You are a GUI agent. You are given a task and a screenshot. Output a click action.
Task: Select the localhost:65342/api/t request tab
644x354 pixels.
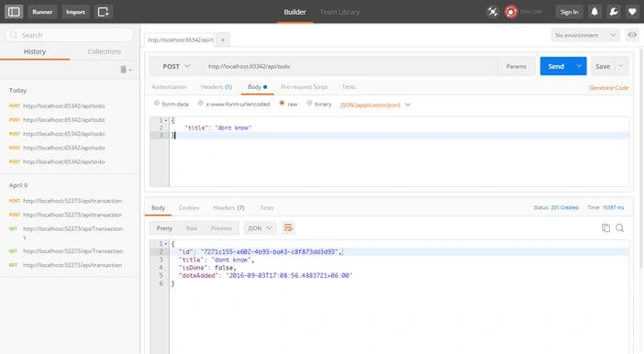(x=181, y=39)
